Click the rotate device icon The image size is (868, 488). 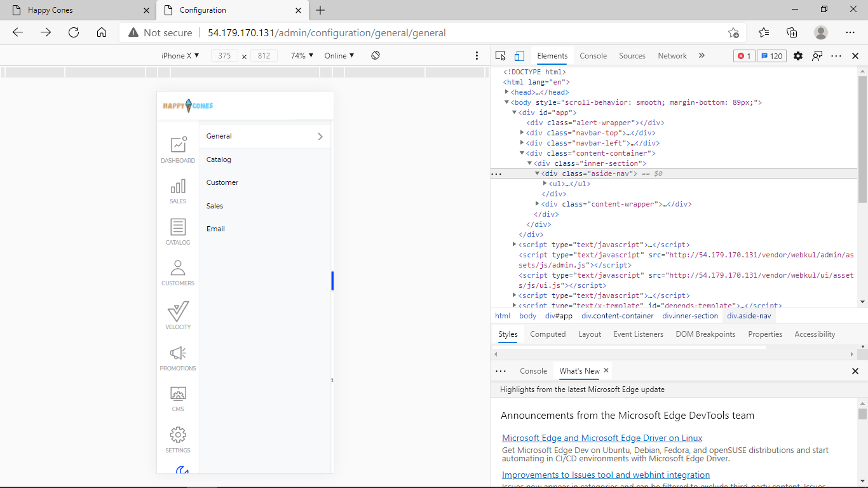tap(376, 56)
